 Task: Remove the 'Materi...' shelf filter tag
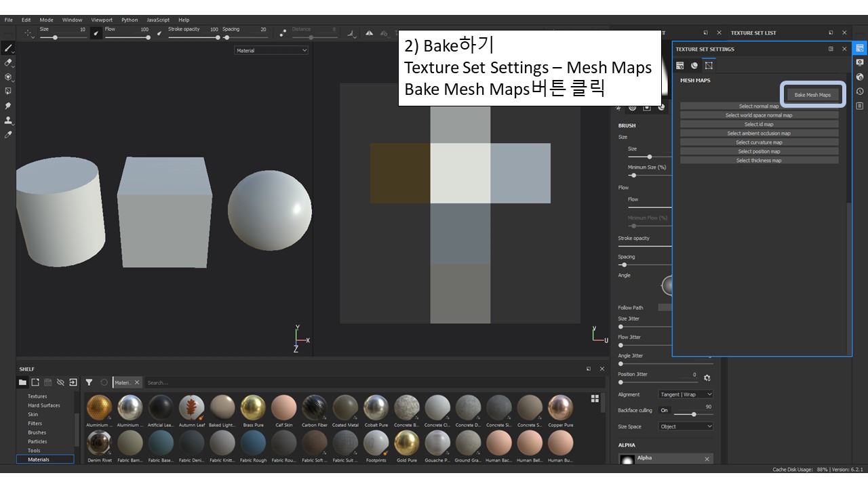(136, 382)
